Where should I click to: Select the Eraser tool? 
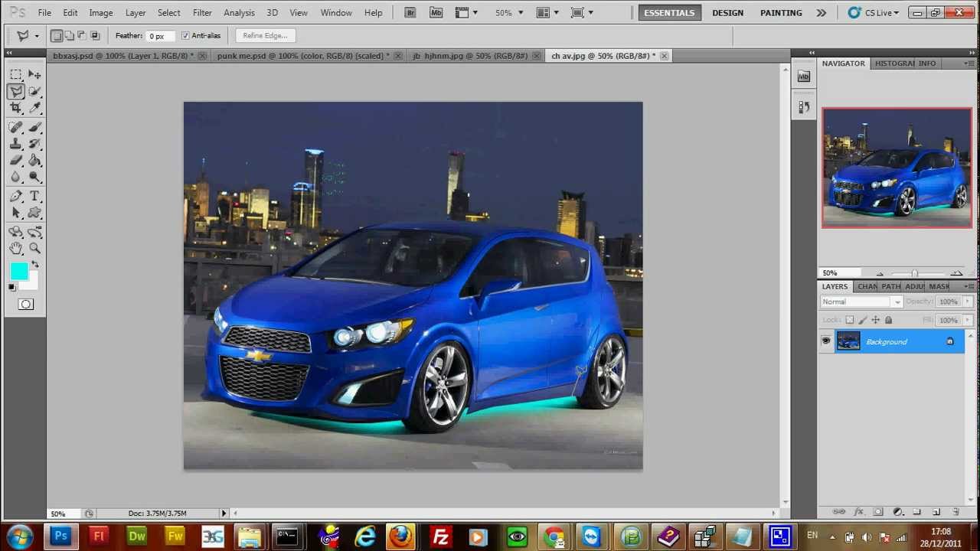click(x=16, y=161)
